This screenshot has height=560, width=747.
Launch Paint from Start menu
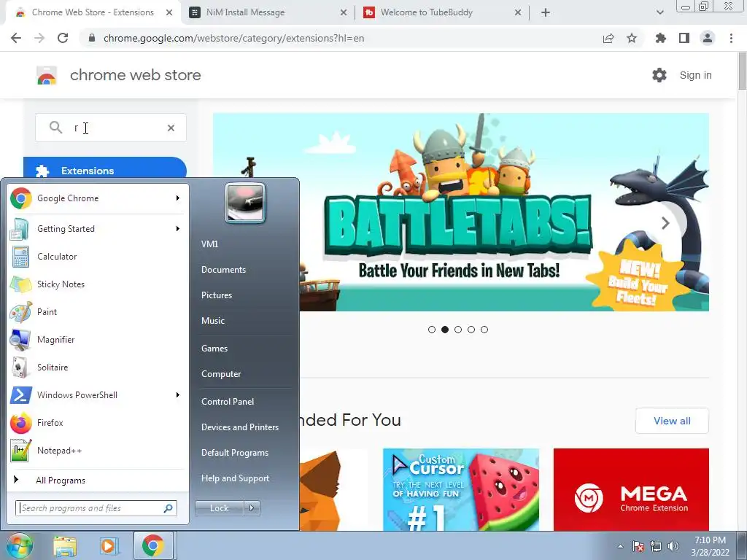(98, 312)
